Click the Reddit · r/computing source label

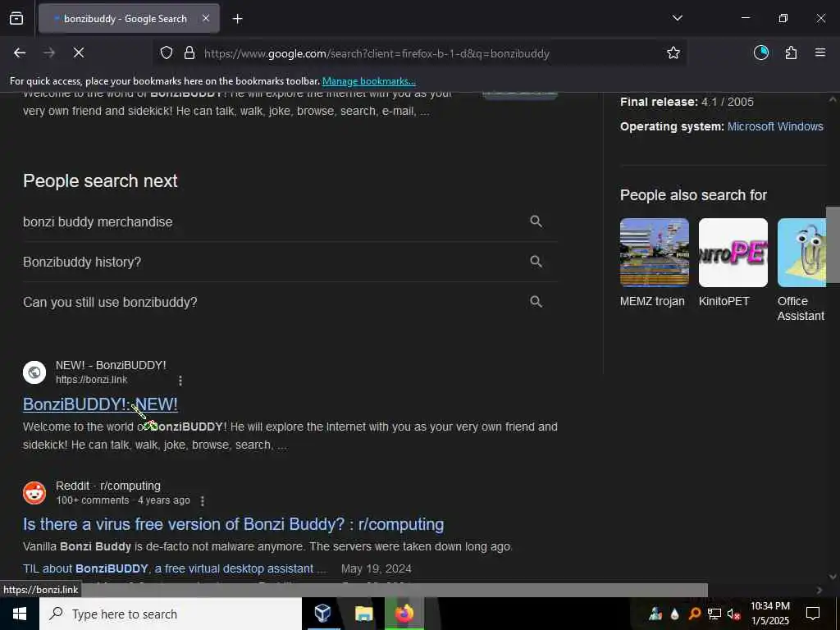coord(108,486)
